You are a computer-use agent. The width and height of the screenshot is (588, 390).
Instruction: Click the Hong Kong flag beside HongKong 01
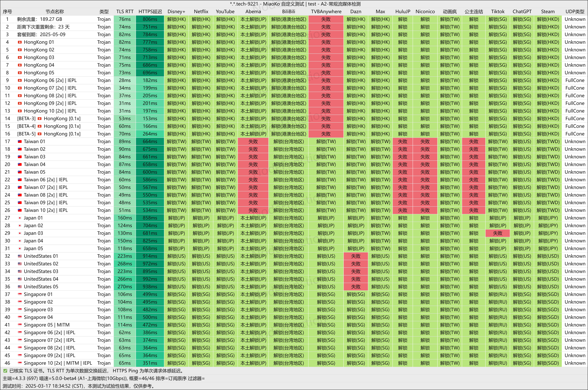(x=20, y=42)
